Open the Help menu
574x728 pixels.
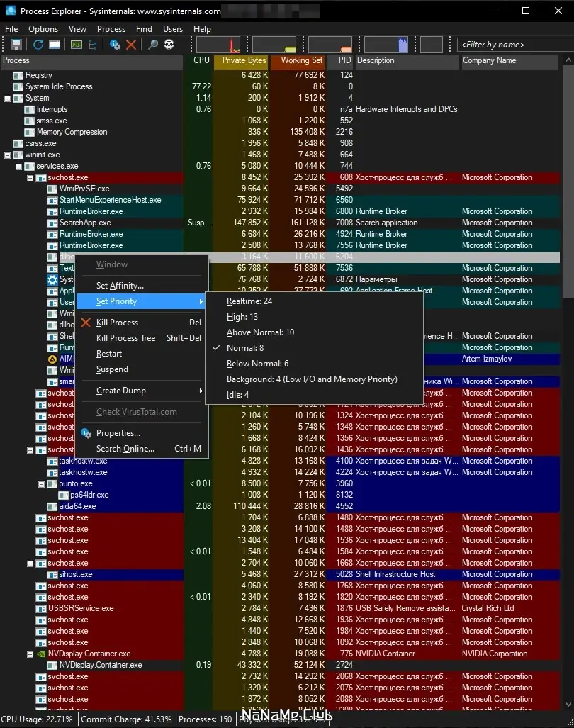pos(202,29)
